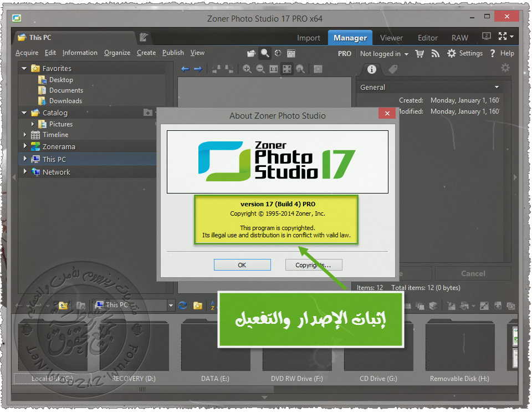Open the General section dropdown arrow

(497, 87)
